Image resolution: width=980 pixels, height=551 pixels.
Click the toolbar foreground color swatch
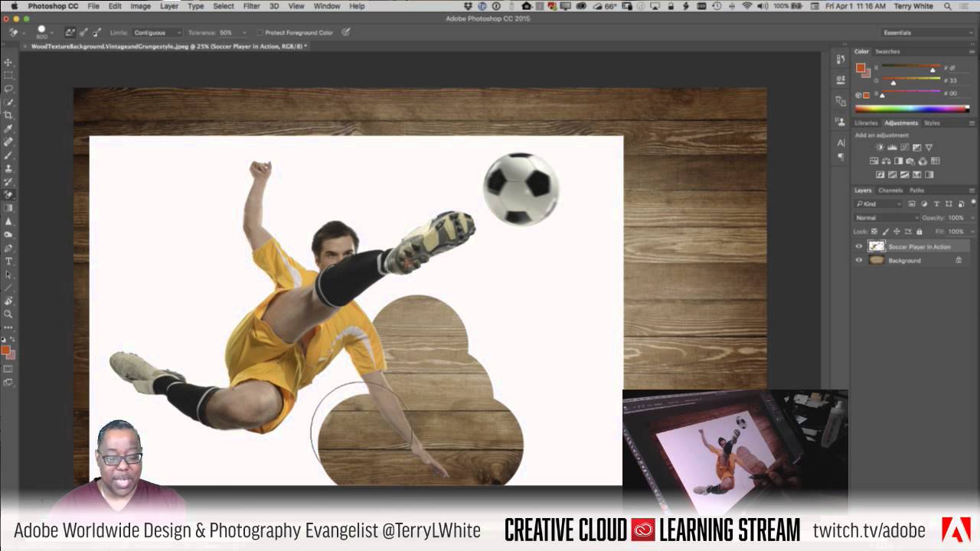click(x=5, y=350)
